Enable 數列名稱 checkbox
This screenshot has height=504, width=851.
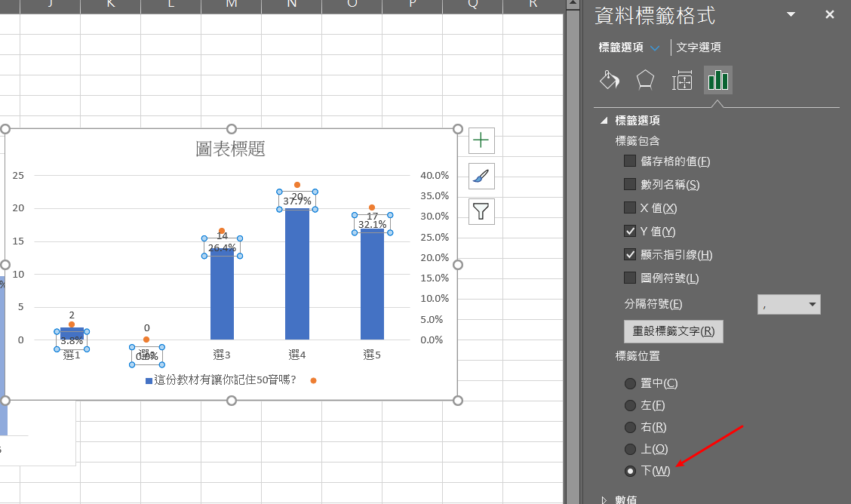tap(630, 184)
